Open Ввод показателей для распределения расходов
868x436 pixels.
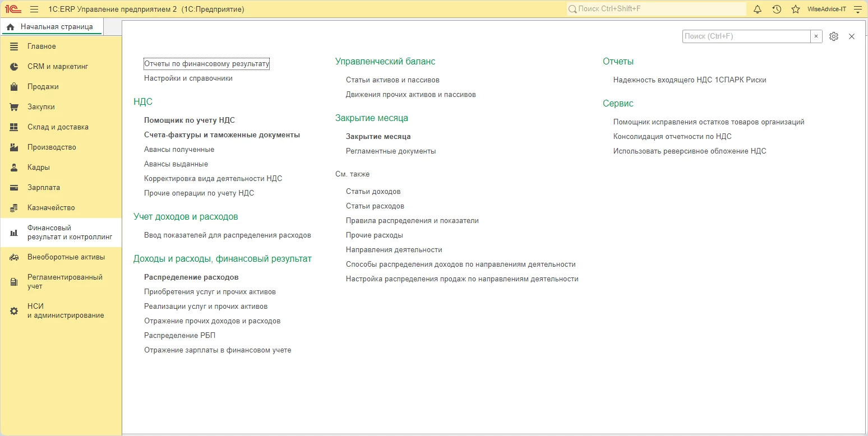click(x=228, y=235)
